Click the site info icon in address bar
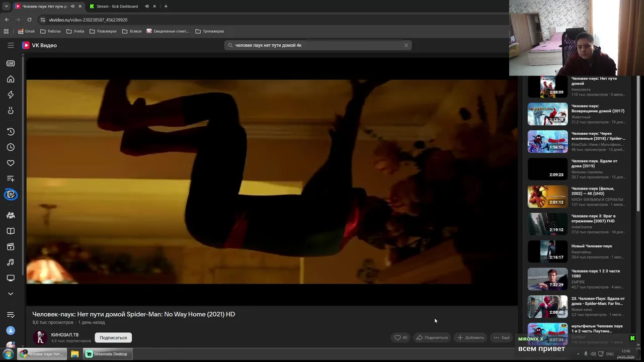 click(x=43, y=20)
